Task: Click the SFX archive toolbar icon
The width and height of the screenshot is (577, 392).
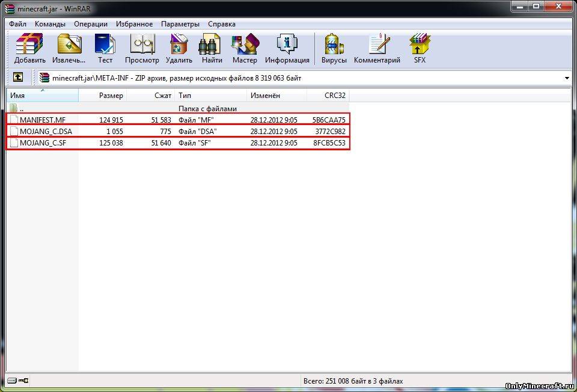Action: tap(420, 48)
